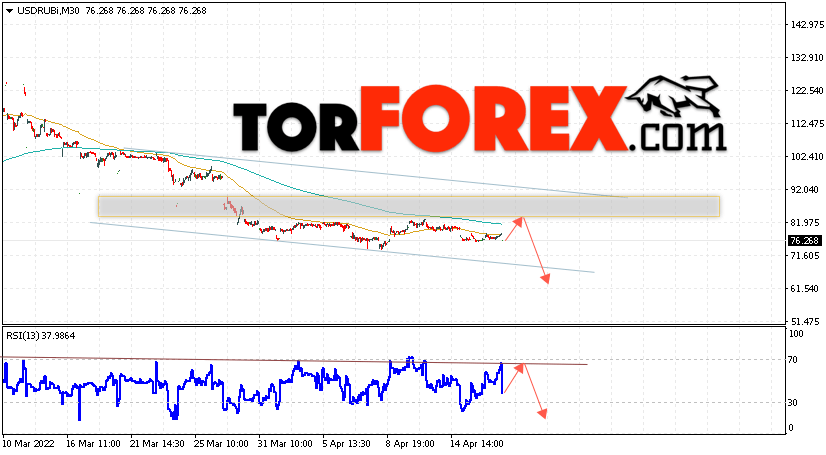Select price axis value 81.975
The width and height of the screenshot is (826, 455).
pos(807,223)
